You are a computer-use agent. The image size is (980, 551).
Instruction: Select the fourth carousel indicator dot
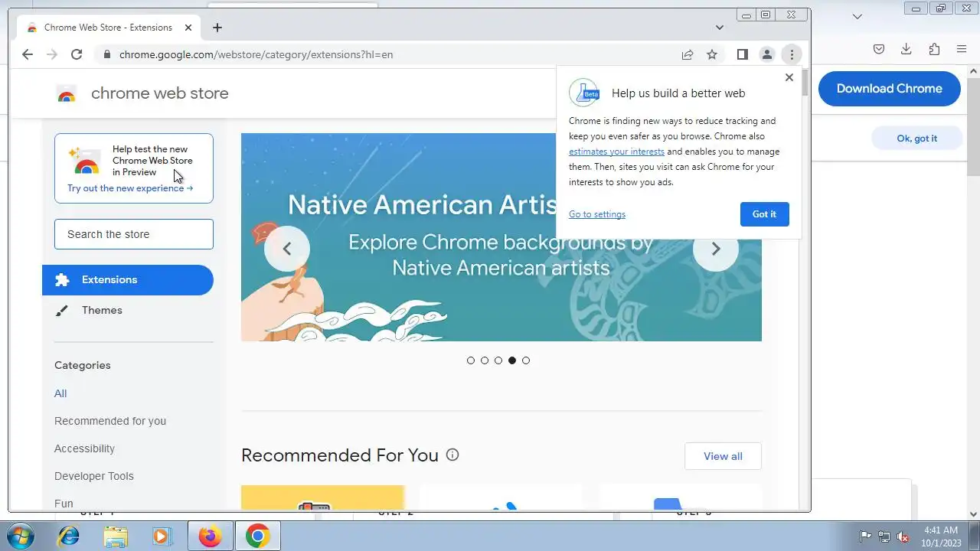(x=512, y=360)
